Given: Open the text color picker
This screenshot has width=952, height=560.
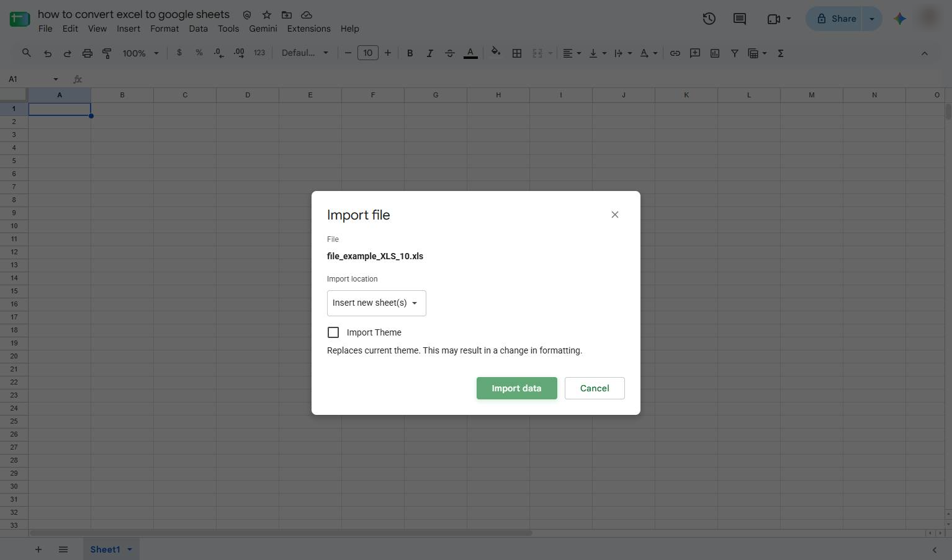Looking at the screenshot, I should (x=470, y=53).
